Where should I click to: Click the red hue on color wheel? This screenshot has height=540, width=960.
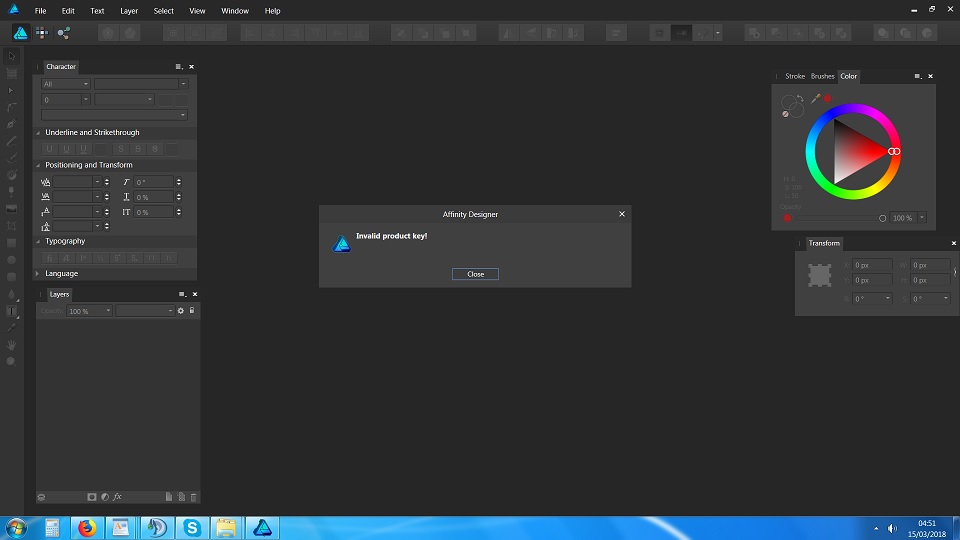(x=894, y=151)
